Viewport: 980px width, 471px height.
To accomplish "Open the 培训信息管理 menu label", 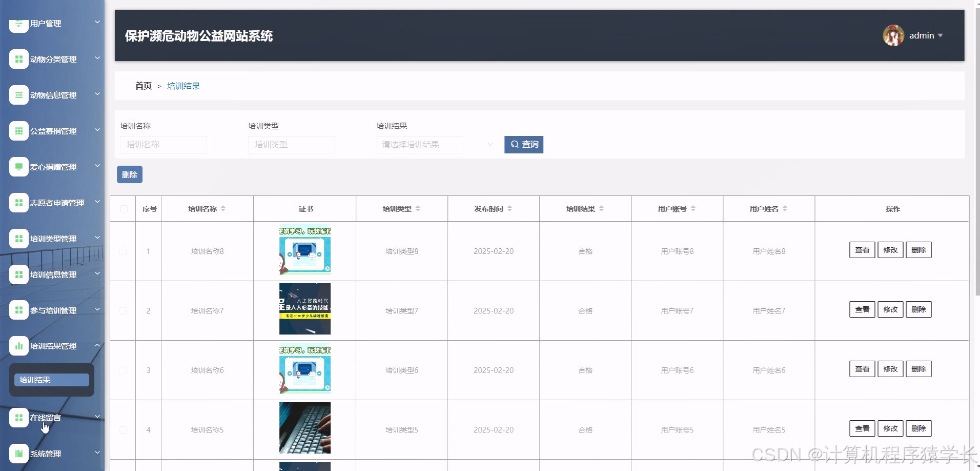I will click(x=53, y=275).
